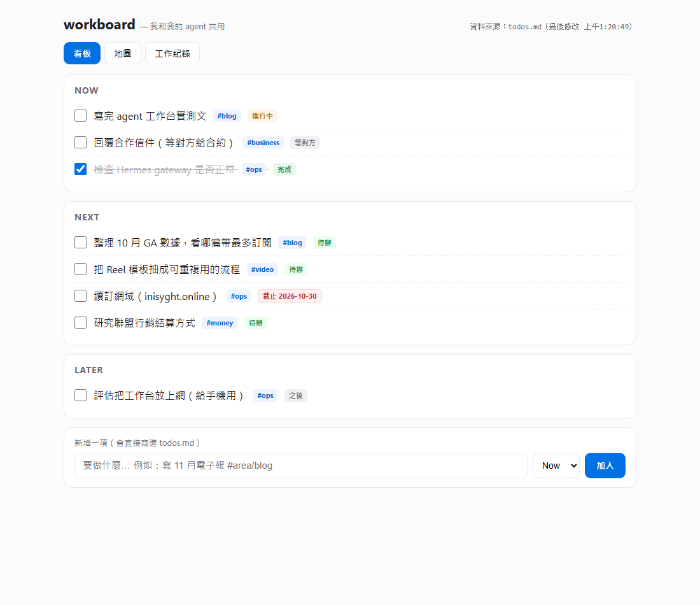The height and width of the screenshot is (605, 700).
Task: Click the 加入 button
Action: 605,466
